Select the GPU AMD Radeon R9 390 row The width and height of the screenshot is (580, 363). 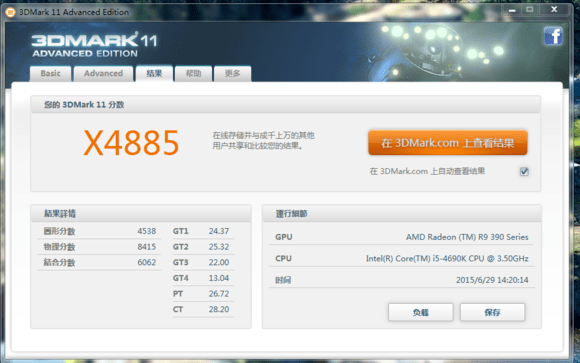tap(402, 237)
